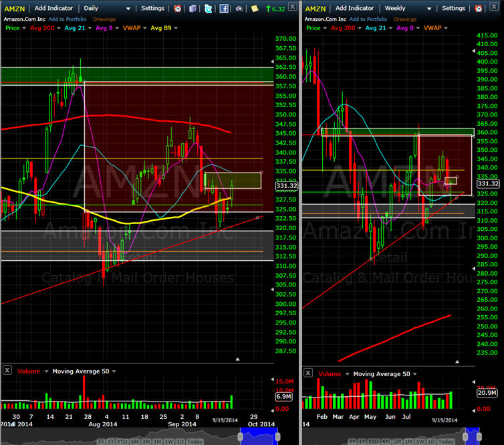Viewport: 504px width, 445px height.
Task: Select 3M range in Daily chart
Action: 146,442
